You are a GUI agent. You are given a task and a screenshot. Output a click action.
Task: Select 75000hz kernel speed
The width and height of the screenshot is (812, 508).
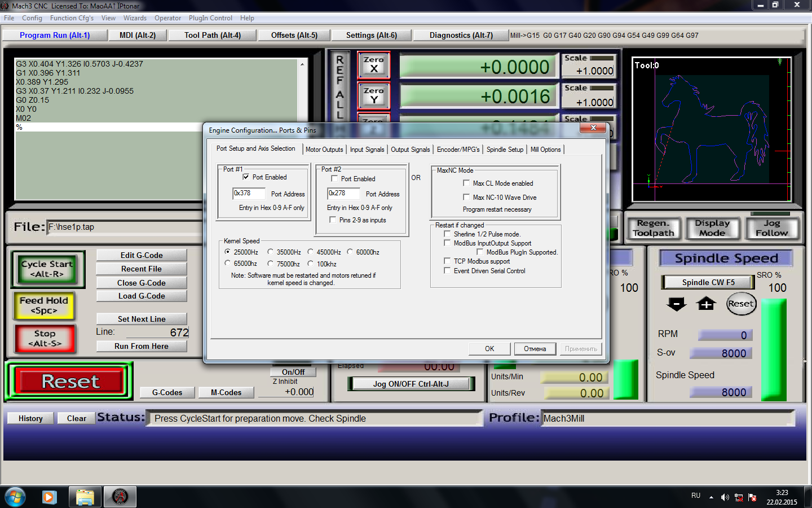point(271,263)
